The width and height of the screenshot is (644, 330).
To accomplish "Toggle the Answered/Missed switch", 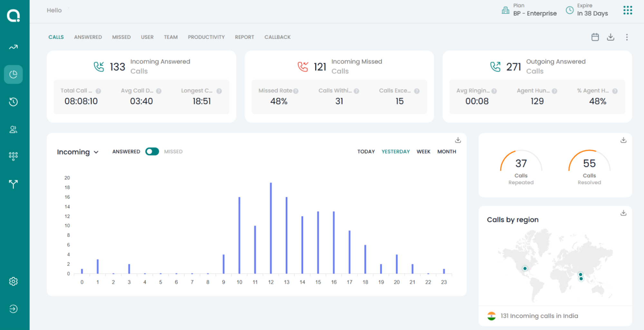I will click(x=152, y=152).
